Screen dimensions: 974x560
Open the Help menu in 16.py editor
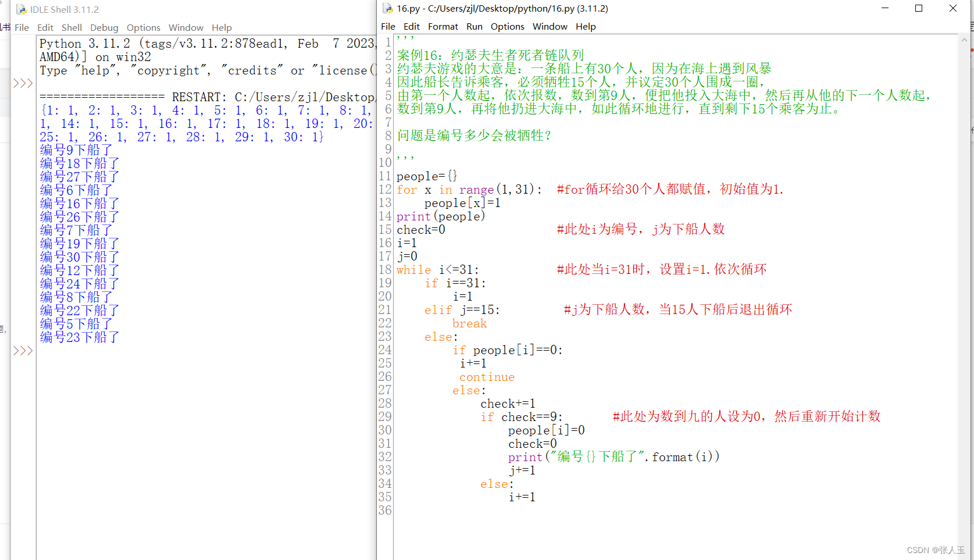[x=586, y=26]
